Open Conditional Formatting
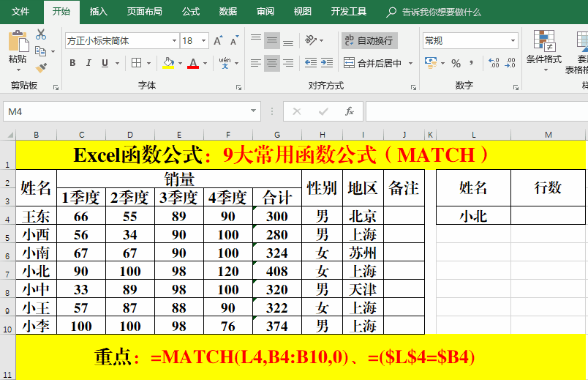The image size is (588, 380). coord(543,50)
